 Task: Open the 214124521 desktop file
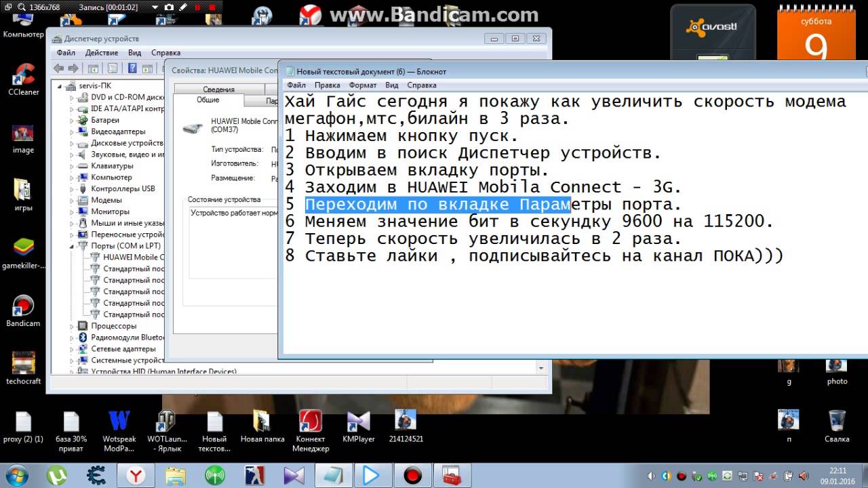click(406, 427)
